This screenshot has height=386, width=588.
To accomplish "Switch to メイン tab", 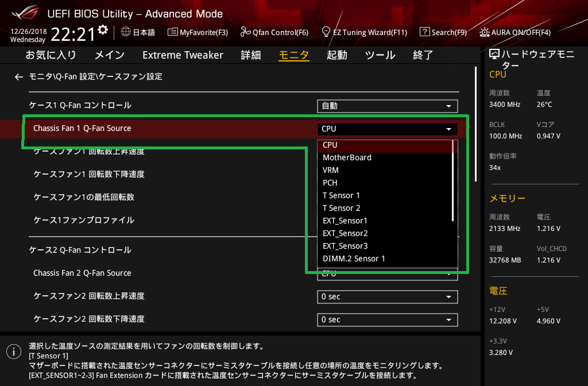I will click(x=110, y=55).
